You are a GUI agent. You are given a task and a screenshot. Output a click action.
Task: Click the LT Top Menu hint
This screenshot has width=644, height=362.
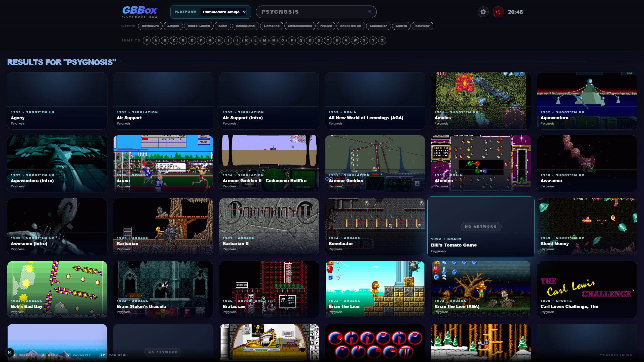coord(114,355)
